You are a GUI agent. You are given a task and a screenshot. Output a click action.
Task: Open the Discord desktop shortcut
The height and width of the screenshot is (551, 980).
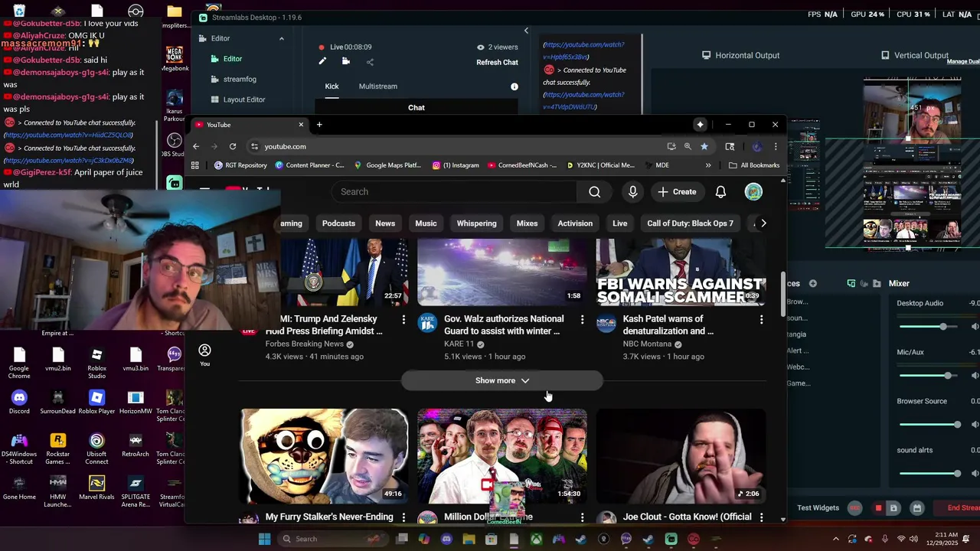[19, 402]
